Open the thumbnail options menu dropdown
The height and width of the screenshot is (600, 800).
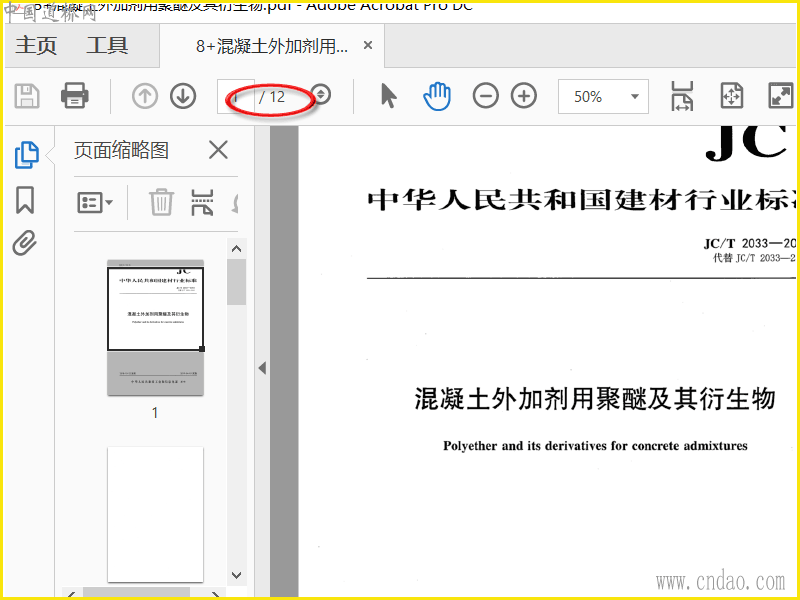coord(95,203)
